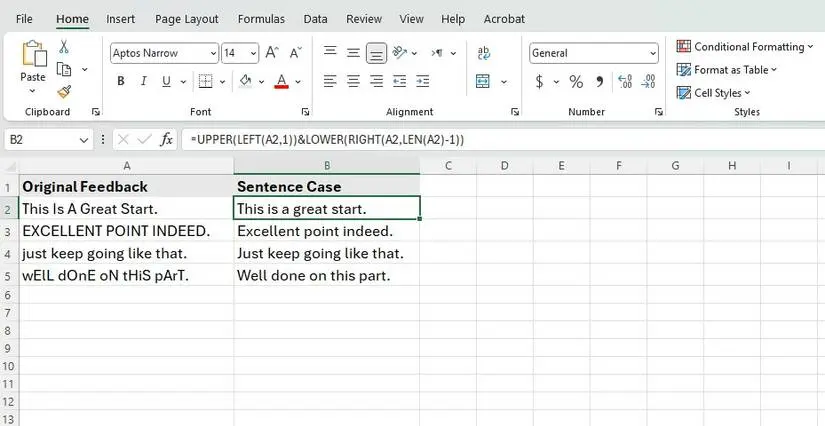The width and height of the screenshot is (825, 426).
Task: Click the formula bar Cancel X icon
Action: (124, 139)
